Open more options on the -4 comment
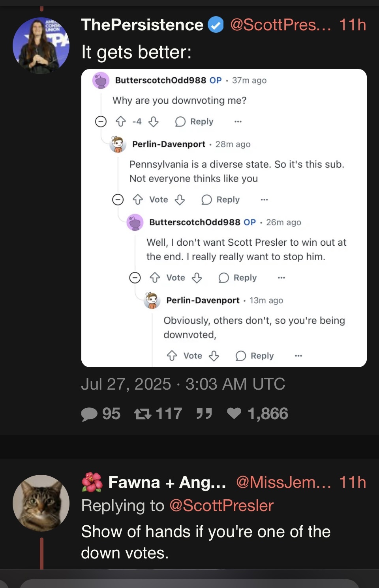The height and width of the screenshot is (588, 379). click(238, 121)
